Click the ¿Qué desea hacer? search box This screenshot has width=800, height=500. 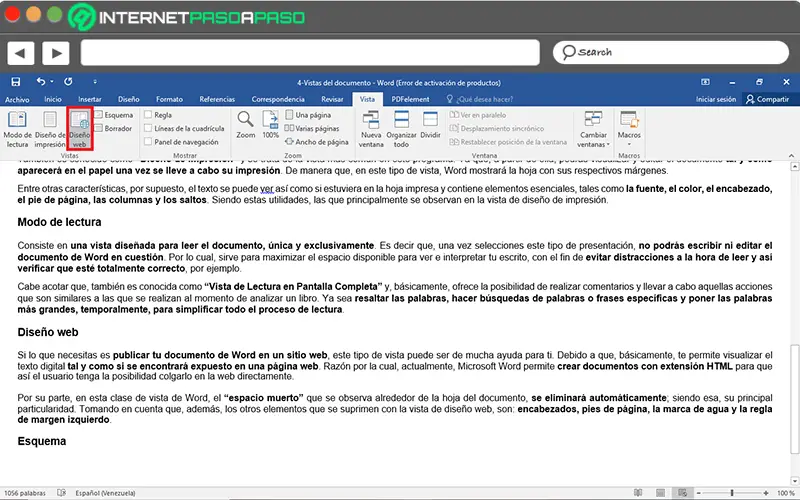[x=480, y=99]
